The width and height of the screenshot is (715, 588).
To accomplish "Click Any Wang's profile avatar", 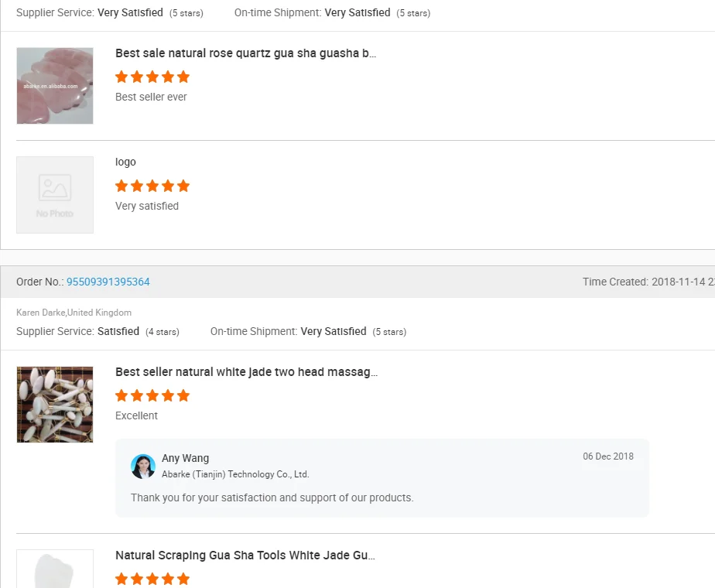I will tap(143, 467).
